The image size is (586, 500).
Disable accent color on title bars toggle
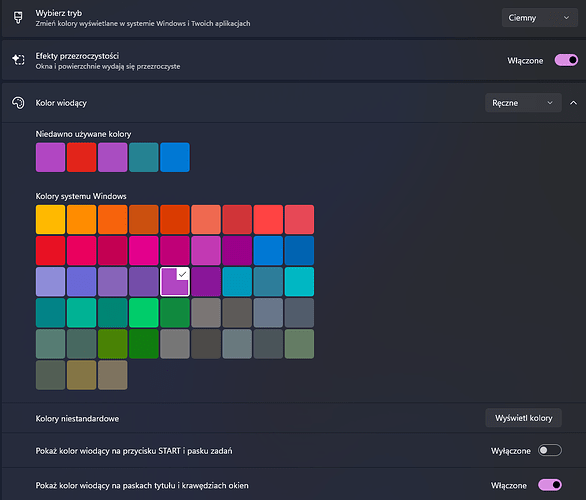pos(550,485)
